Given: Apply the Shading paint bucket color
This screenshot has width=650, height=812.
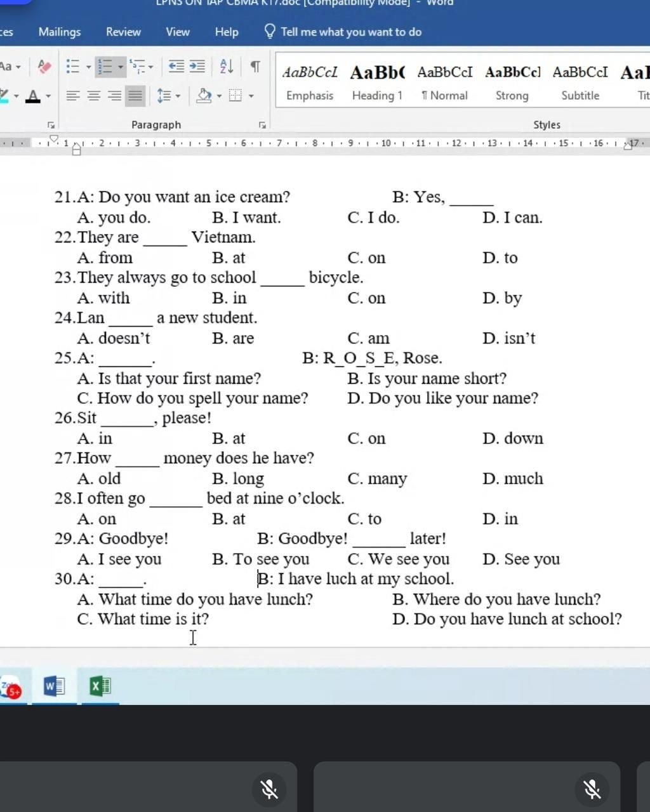Looking at the screenshot, I should click(204, 96).
